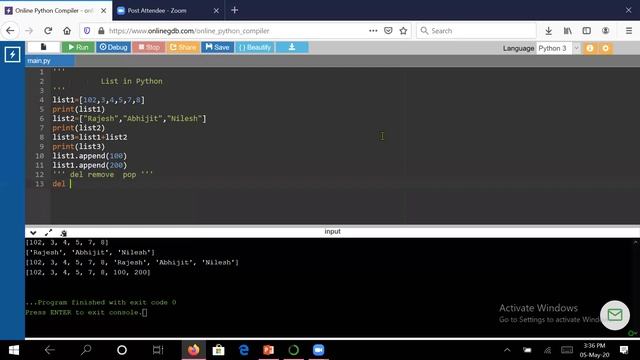Viewport: 640px width, 360px height.
Task: Open Zoom app from taskbar
Action: point(319,350)
